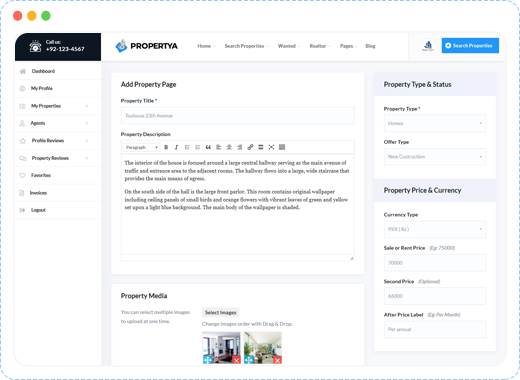This screenshot has height=380, width=520.
Task: Toggle bold formatting in description editor
Action: click(x=166, y=147)
